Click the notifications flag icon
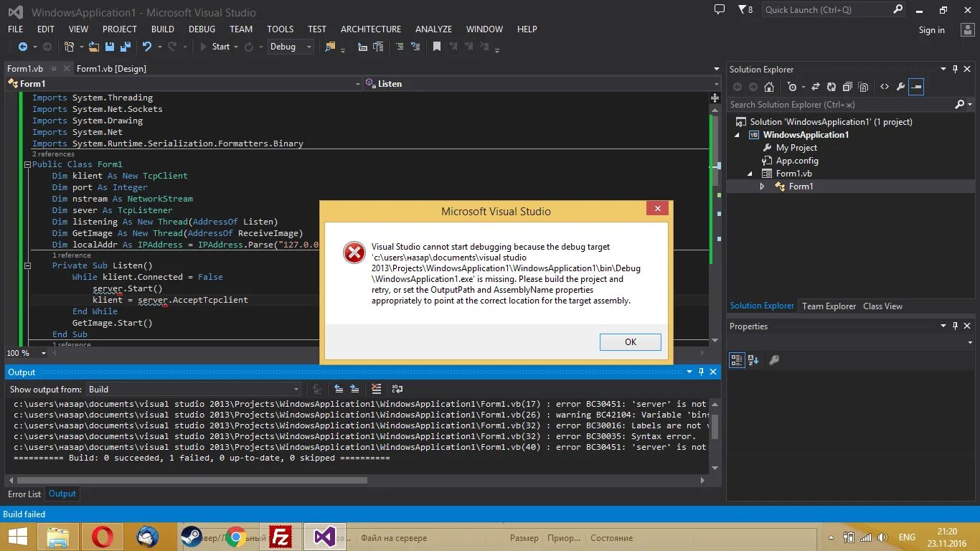 (x=742, y=10)
